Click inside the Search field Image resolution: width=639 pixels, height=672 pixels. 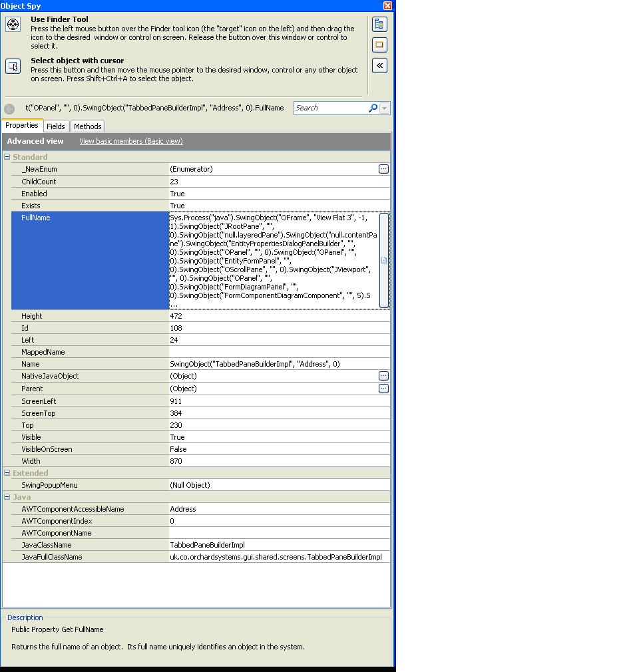pos(330,108)
